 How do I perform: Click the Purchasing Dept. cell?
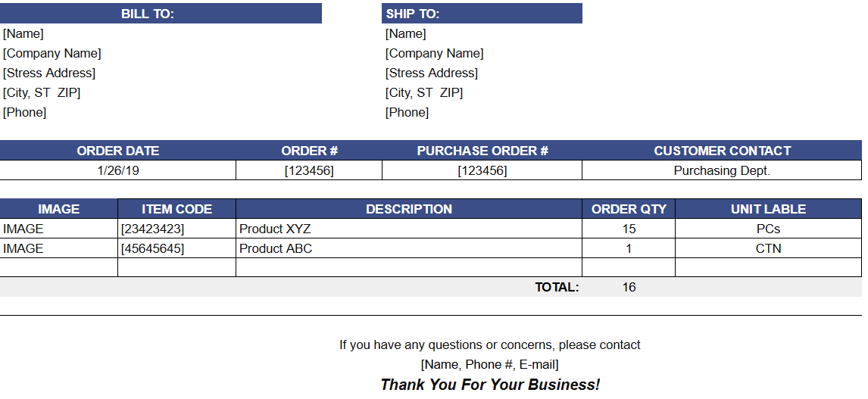point(722,170)
